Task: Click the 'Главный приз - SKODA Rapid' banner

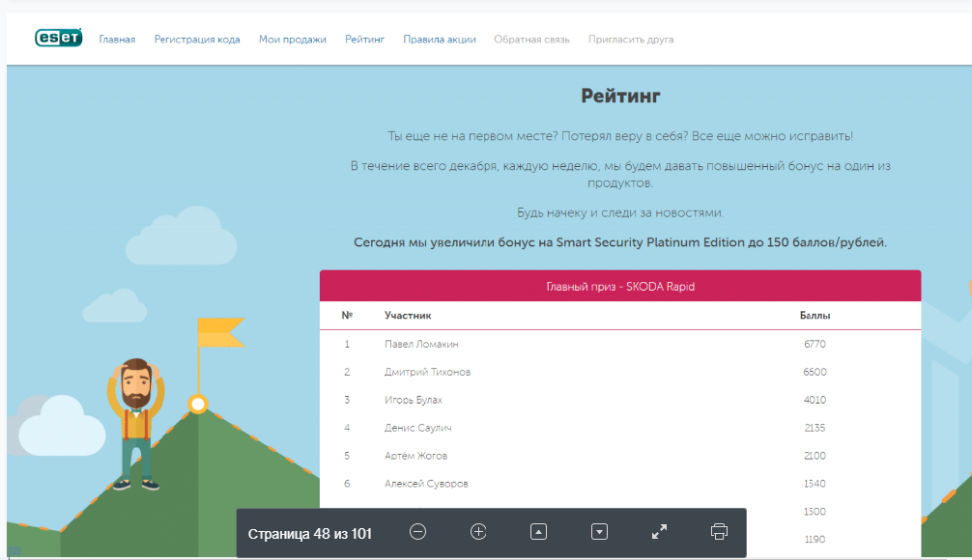Action: (x=619, y=287)
